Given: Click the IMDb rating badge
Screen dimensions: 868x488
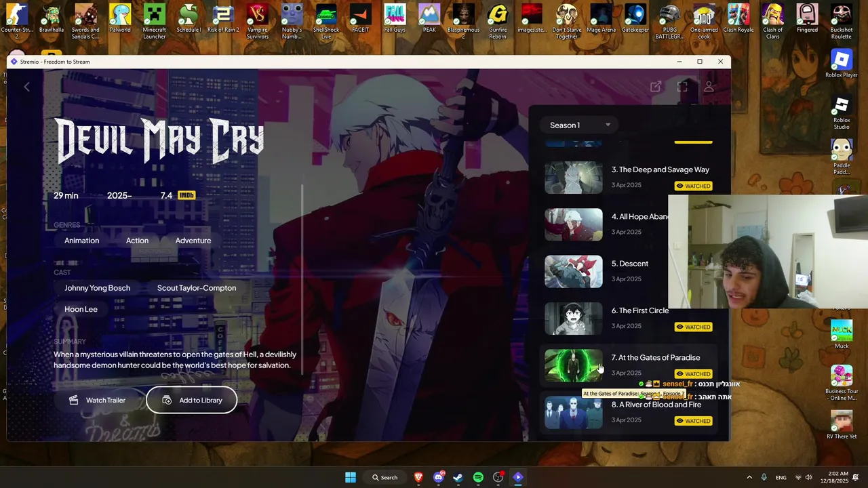Looking at the screenshot, I should pyautogui.click(x=186, y=195).
